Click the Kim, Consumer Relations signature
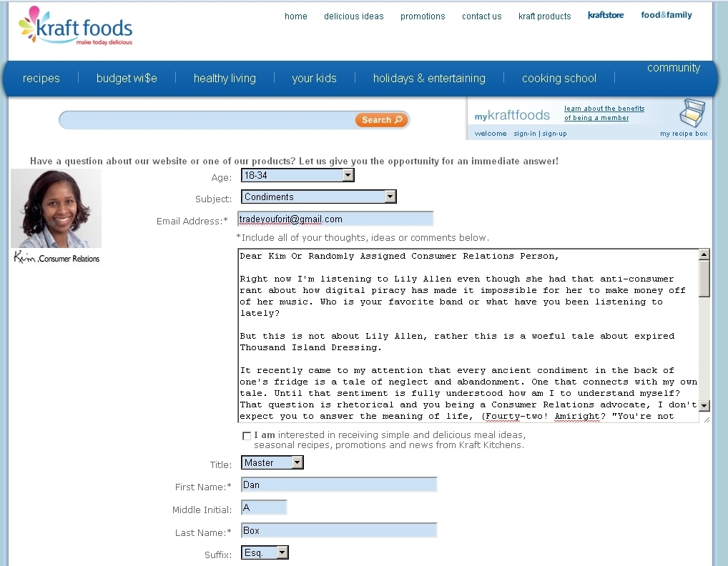This screenshot has height=566, width=728. tap(56, 257)
